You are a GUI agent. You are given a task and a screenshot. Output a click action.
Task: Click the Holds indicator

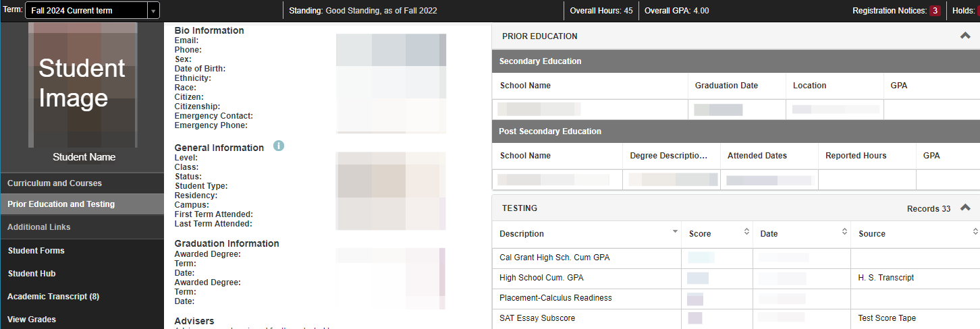coord(965,11)
